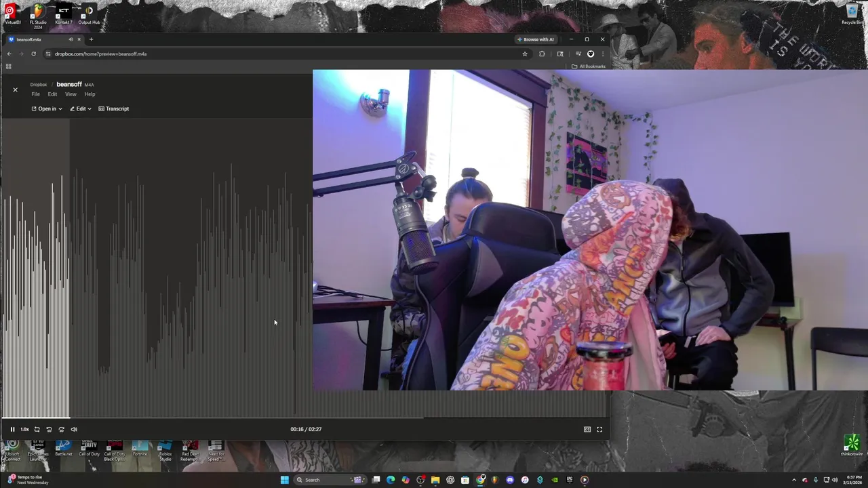Open Discord from the taskbar
This screenshot has height=488, width=868.
pos(510,480)
